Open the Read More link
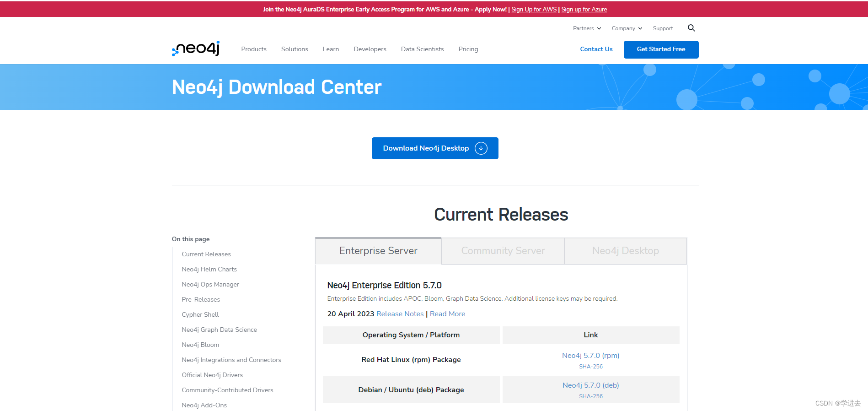868x411 pixels. click(x=447, y=314)
